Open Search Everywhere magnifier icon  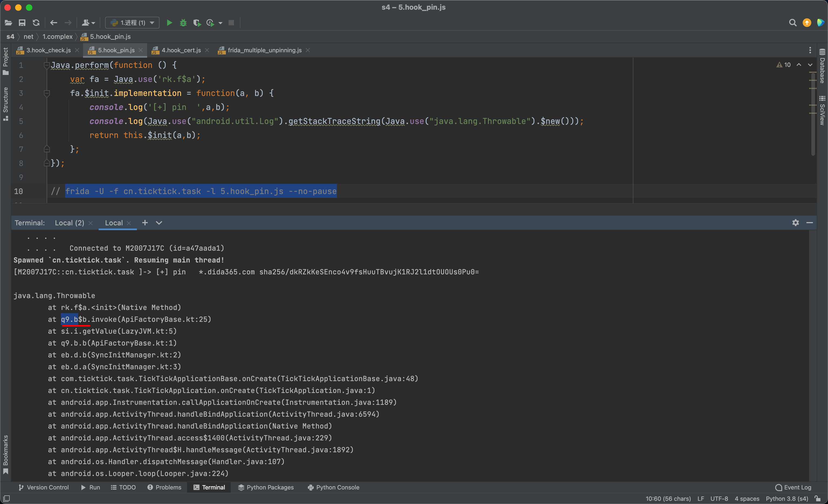pyautogui.click(x=793, y=23)
